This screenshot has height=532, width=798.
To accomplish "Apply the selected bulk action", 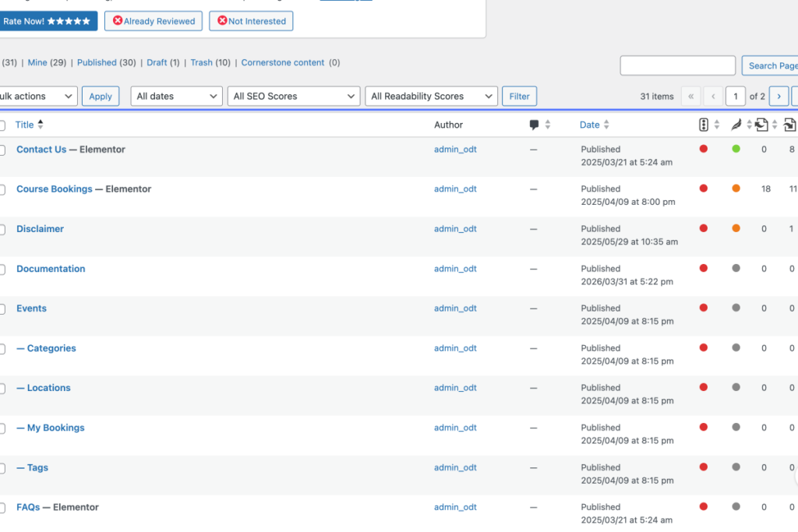I will tap(101, 96).
